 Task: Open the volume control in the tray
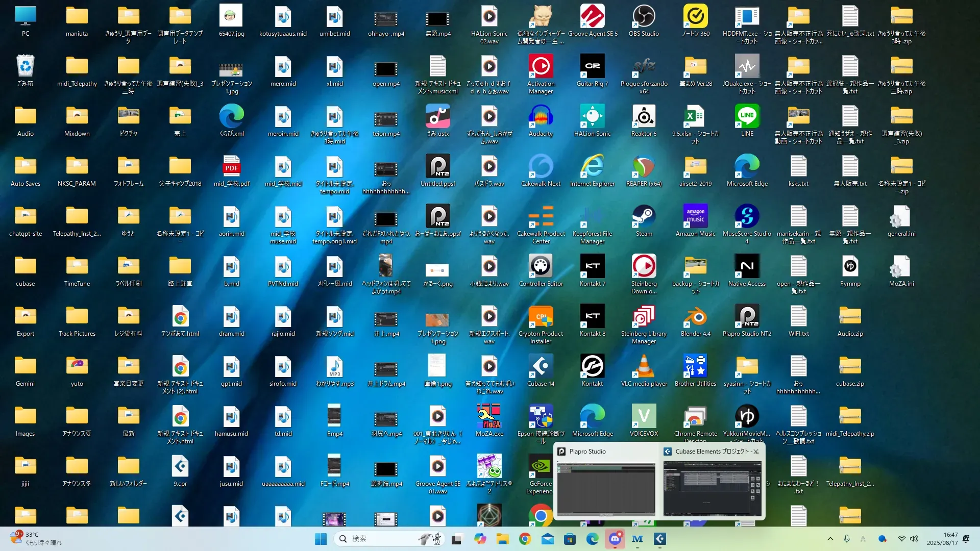click(x=914, y=539)
